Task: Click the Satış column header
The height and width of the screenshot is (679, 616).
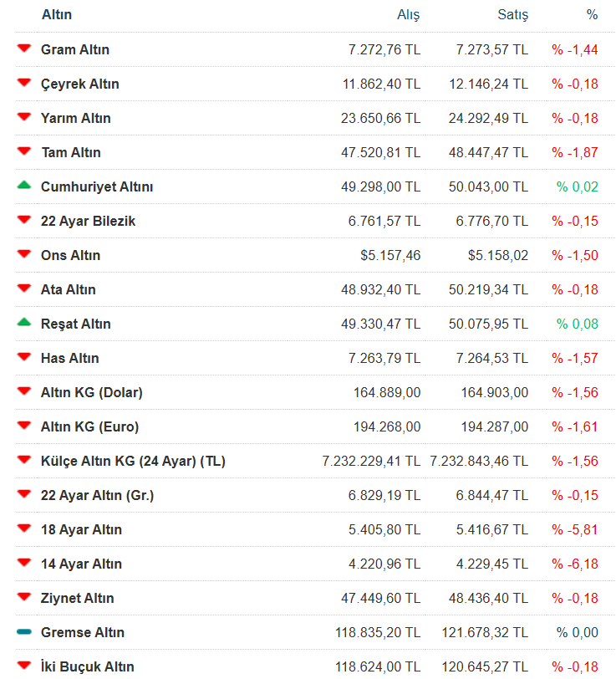Action: [512, 15]
